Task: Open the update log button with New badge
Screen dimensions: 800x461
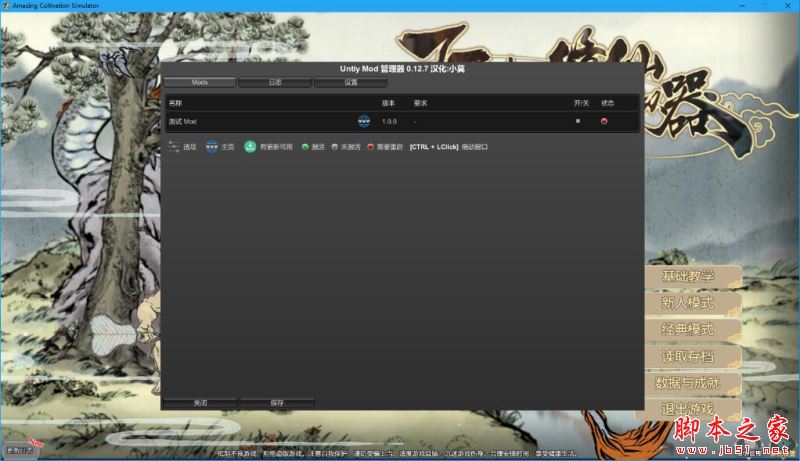Action: (20, 450)
